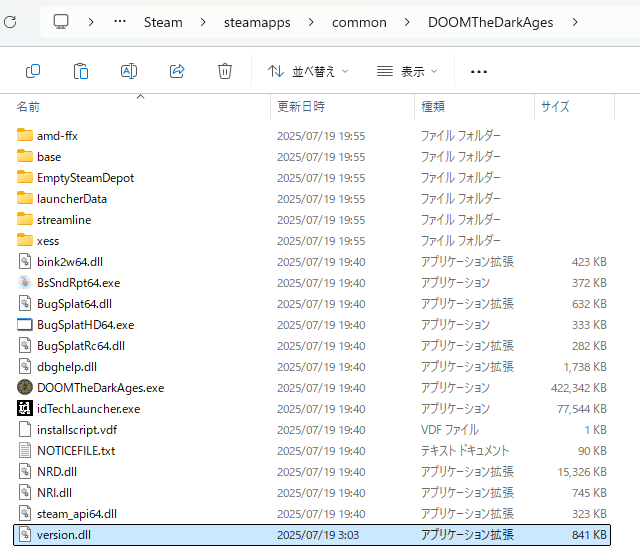Click the 2025/07/19 3:03 date cell
640x553 pixels.
click(318, 535)
